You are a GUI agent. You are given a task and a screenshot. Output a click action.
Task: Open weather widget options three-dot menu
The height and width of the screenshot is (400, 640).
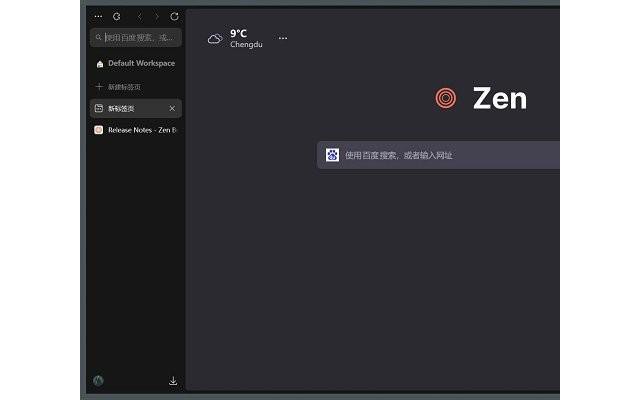[x=283, y=38]
